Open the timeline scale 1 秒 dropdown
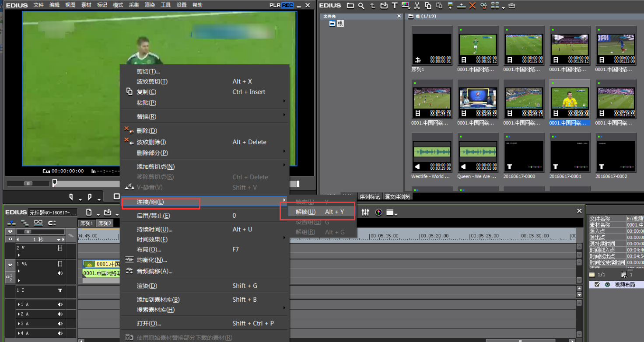The image size is (644, 342). (59, 240)
